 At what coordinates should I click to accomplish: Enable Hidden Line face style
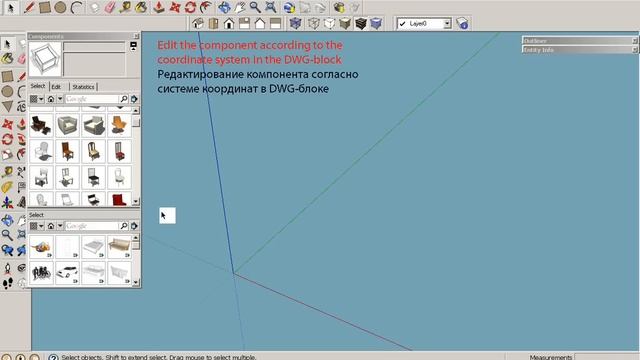(329, 24)
